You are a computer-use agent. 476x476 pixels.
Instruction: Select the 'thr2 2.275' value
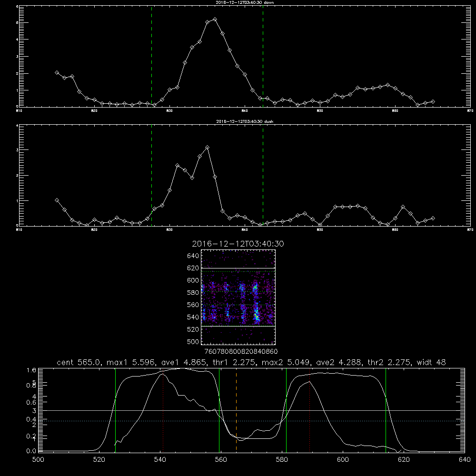(389, 362)
